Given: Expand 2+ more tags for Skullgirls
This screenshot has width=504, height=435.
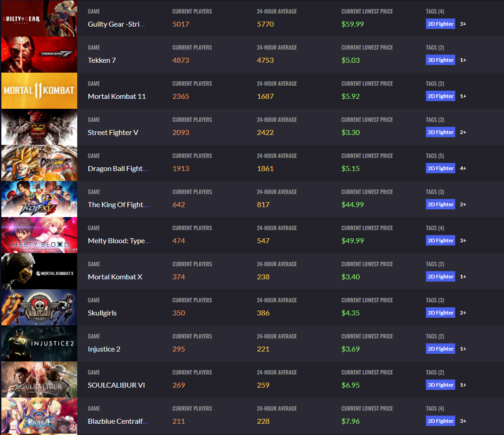Looking at the screenshot, I should tap(463, 313).
